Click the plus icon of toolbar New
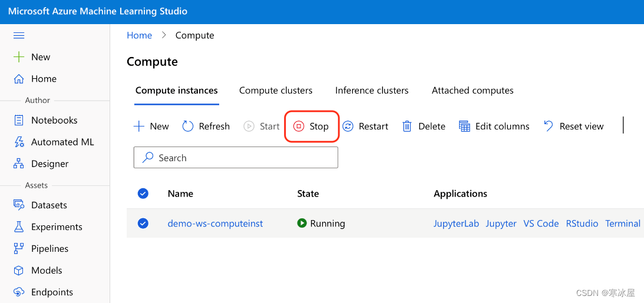Screen dimensions: 644x303 coord(139,126)
